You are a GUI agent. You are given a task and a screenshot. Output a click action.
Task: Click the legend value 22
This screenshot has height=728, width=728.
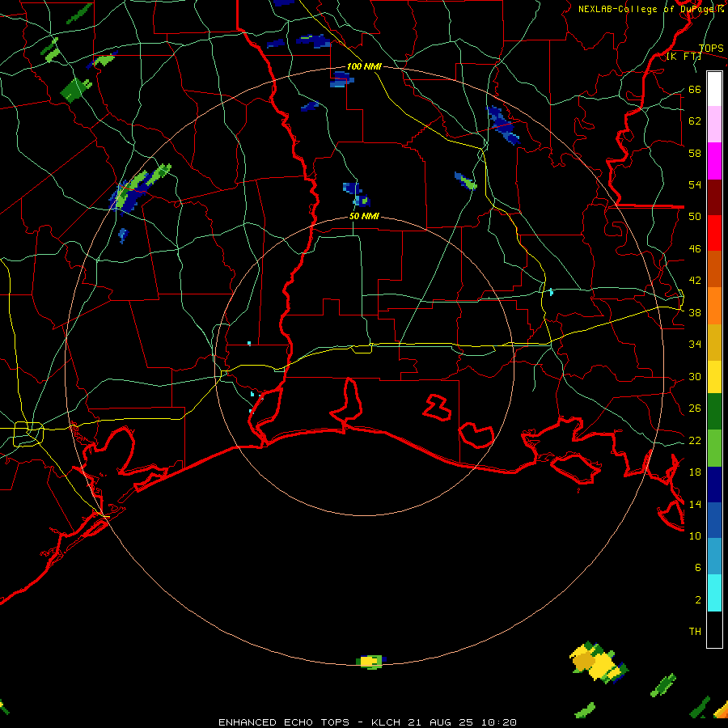[695, 440]
